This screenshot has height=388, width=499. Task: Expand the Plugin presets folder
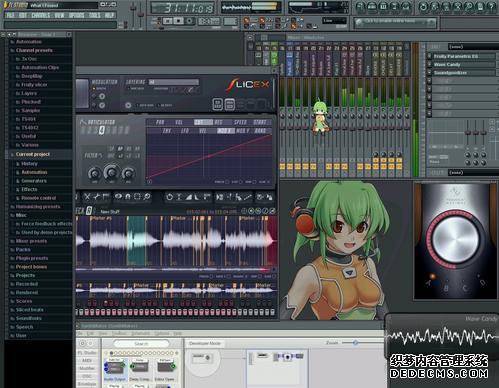click(32, 258)
